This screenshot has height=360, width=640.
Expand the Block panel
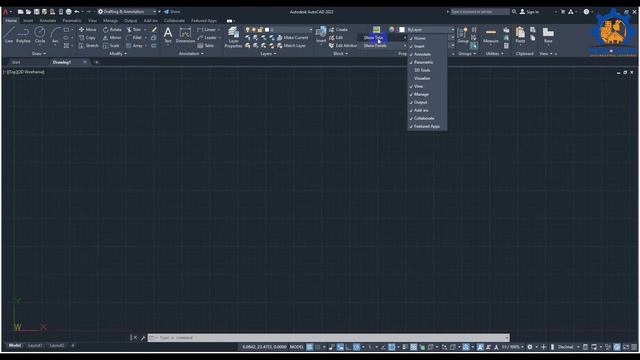340,53
